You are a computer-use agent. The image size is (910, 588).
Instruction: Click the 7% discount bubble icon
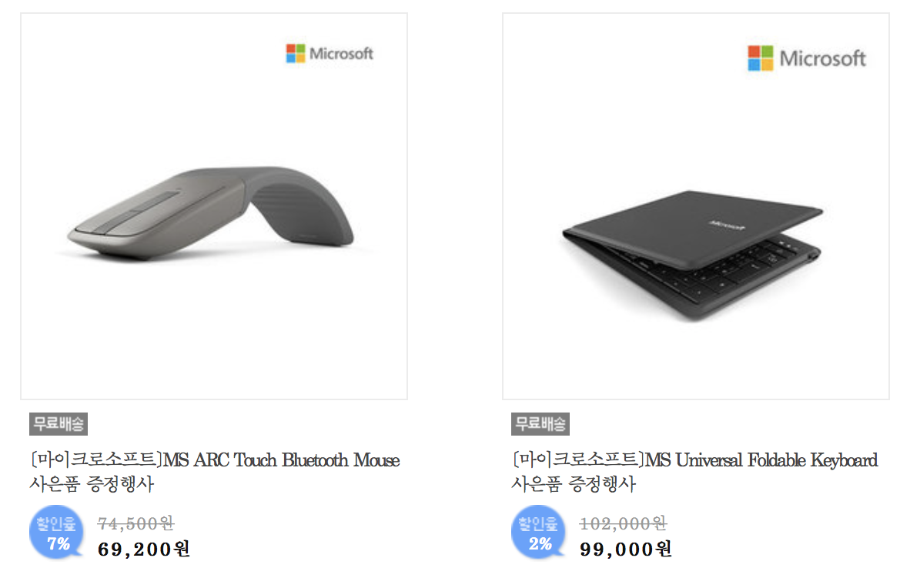click(57, 533)
